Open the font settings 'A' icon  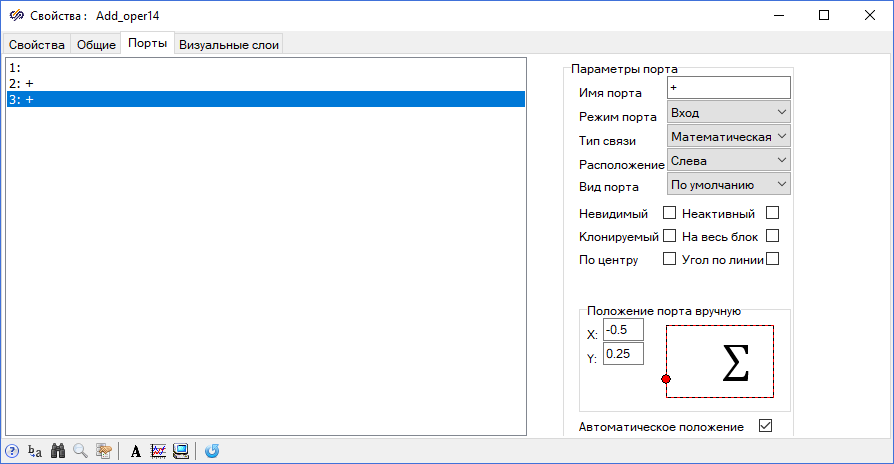coord(136,451)
